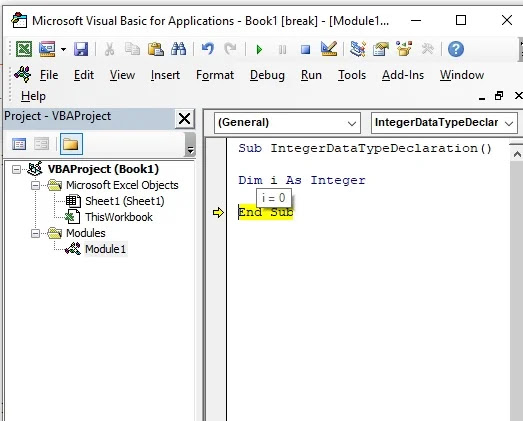Select VBAProject (Book1) in project tree
This screenshot has height=421, width=523.
(103, 169)
